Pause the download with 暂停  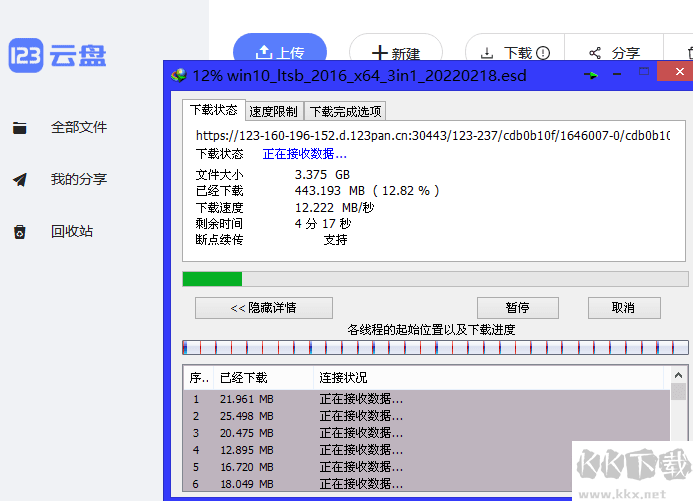[x=517, y=308]
